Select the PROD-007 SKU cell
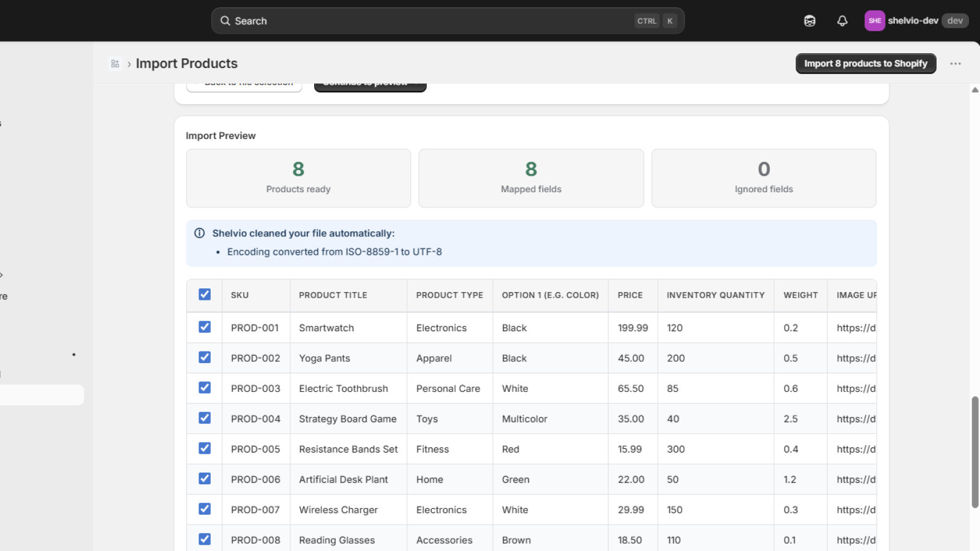This screenshot has height=551, width=980. pos(255,510)
